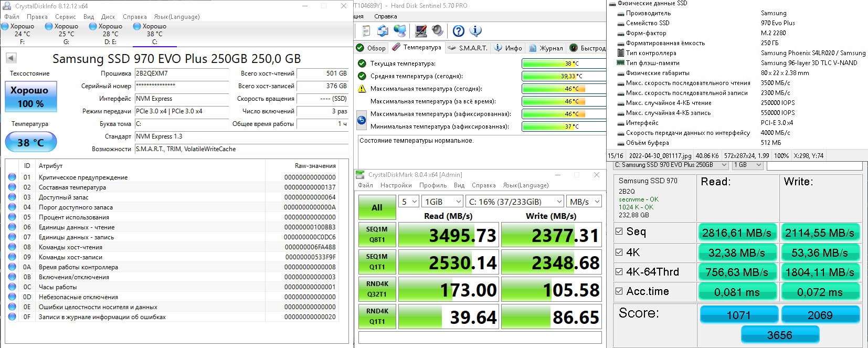Switch to the Журнал tab
The height and width of the screenshot is (348, 868).
click(546, 48)
